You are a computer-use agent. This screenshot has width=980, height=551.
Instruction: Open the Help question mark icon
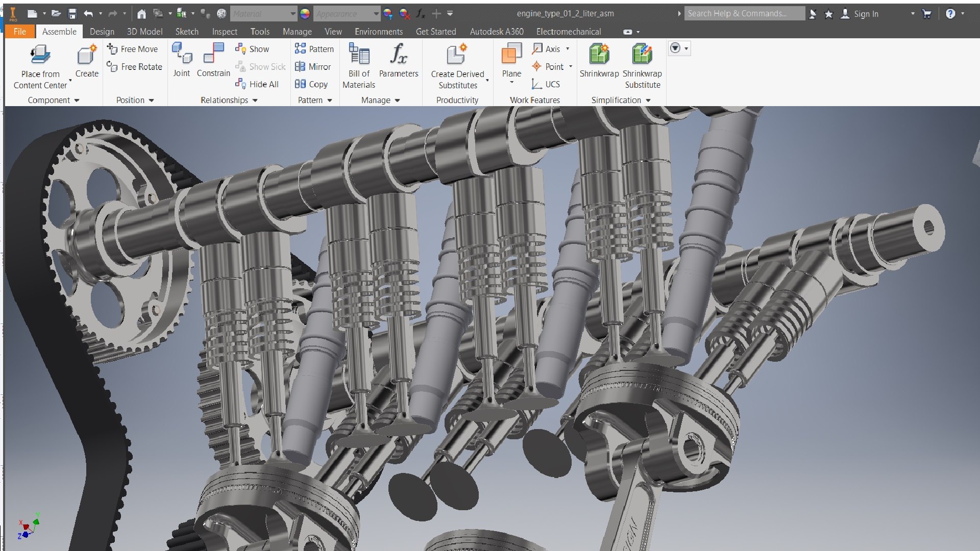[x=950, y=14]
